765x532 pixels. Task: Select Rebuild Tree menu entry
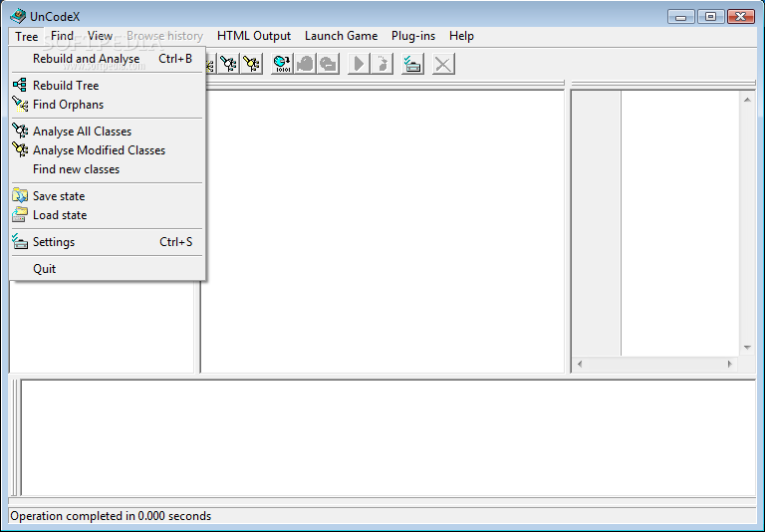pos(108,85)
